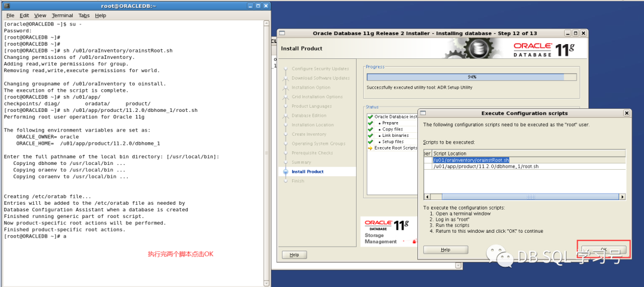The width and height of the screenshot is (644, 287).
Task: Close the Oracle Installer window
Action: [583, 33]
